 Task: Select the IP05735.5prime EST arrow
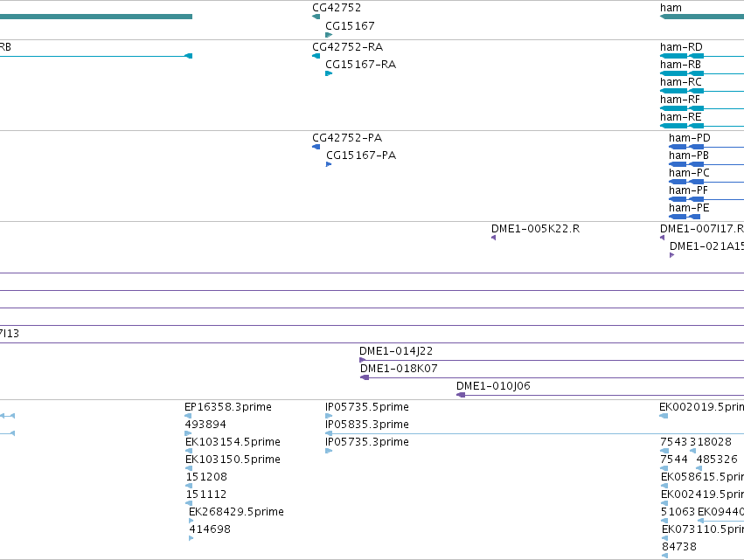pos(329,416)
